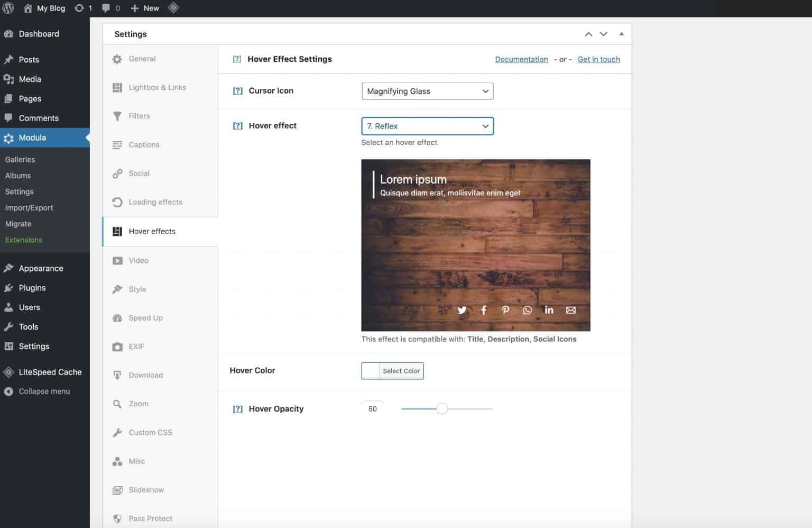Click the Twitter icon in the preview
The image size is (812, 528).
click(x=462, y=310)
